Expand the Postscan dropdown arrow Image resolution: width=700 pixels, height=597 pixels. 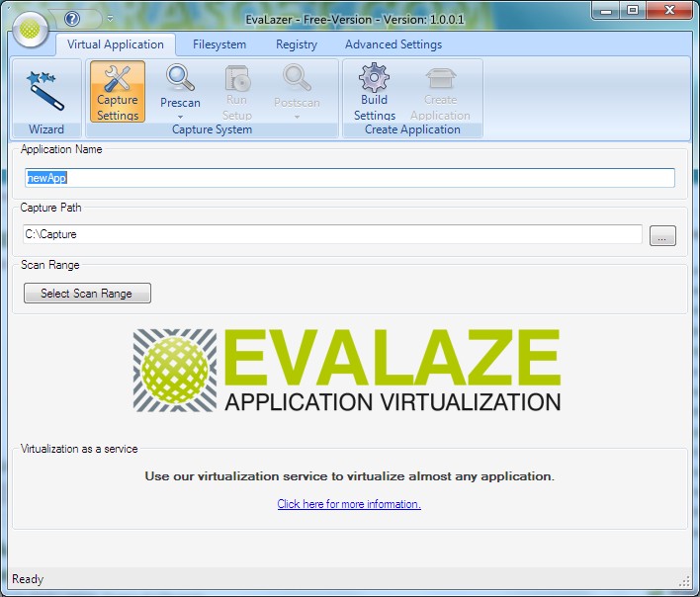tap(297, 117)
